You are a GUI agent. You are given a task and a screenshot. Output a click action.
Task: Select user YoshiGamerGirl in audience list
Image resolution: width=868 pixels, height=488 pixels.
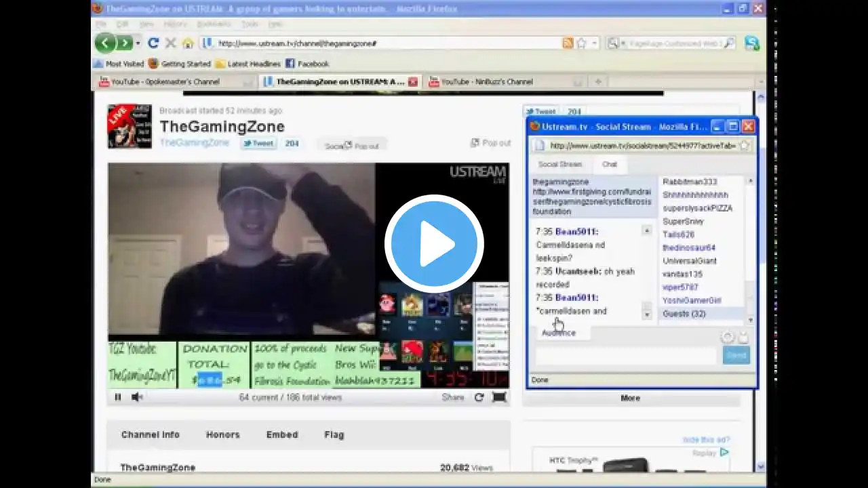(x=692, y=300)
